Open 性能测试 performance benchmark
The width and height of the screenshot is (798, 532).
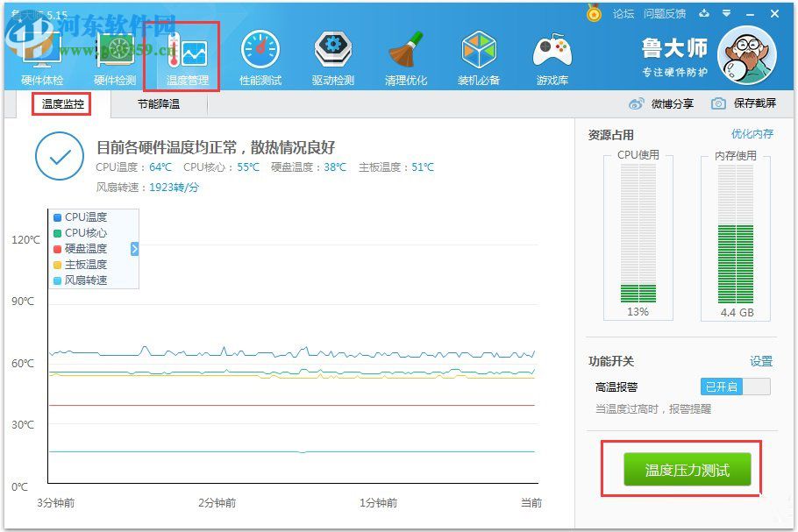[x=260, y=55]
